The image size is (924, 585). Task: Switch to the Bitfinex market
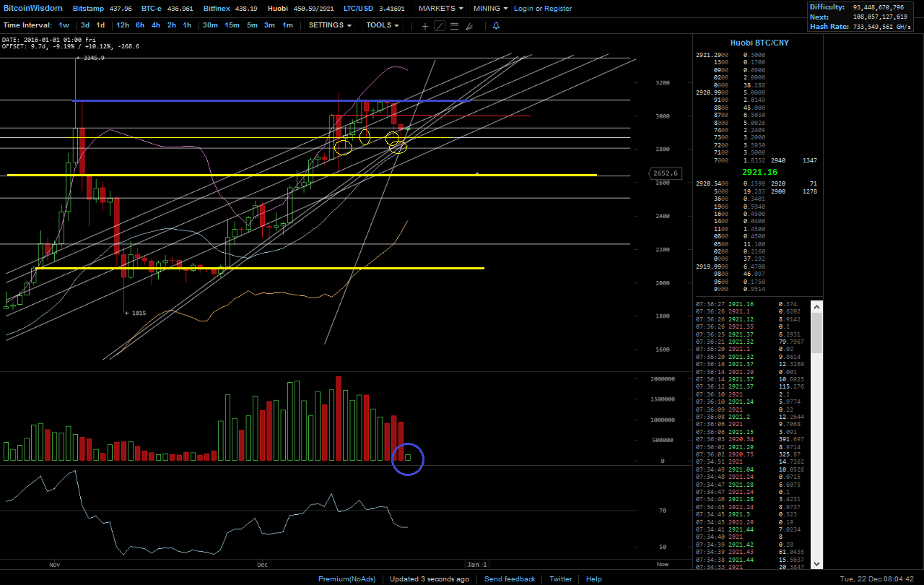pos(217,9)
